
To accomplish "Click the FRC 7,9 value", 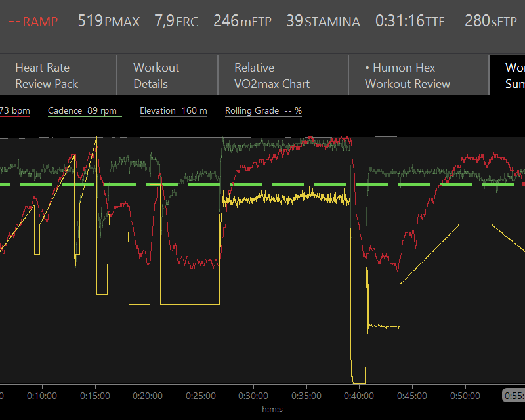I will (175, 21).
